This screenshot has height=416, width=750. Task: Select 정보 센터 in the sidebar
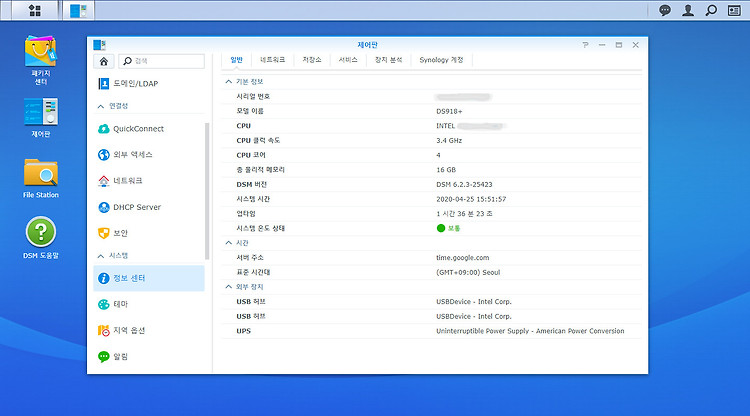pyautogui.click(x=149, y=278)
